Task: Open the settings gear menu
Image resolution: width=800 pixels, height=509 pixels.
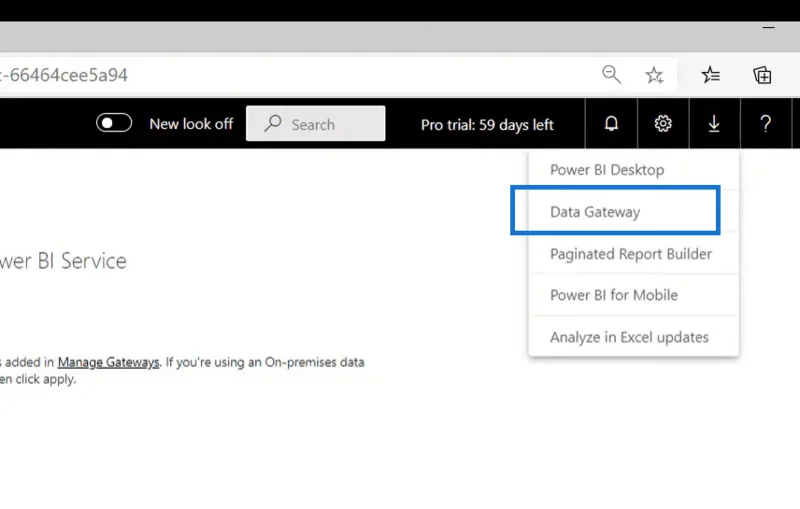Action: (663, 123)
